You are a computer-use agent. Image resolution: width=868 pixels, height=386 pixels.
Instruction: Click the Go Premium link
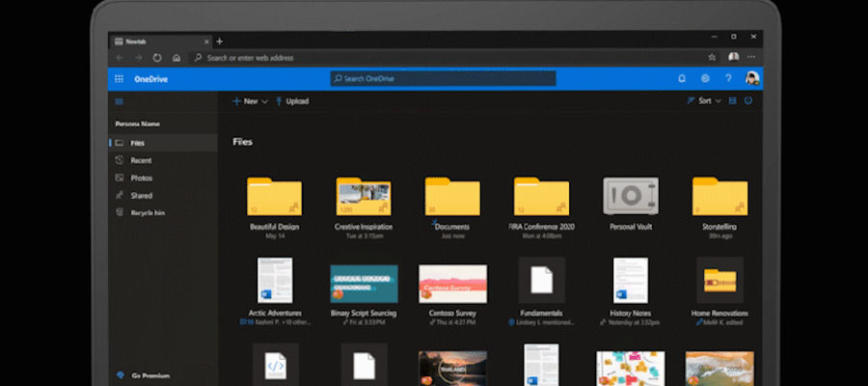144,375
